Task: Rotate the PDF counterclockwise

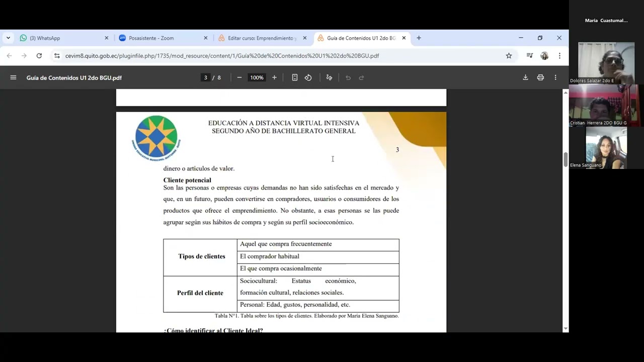Action: pos(308,77)
